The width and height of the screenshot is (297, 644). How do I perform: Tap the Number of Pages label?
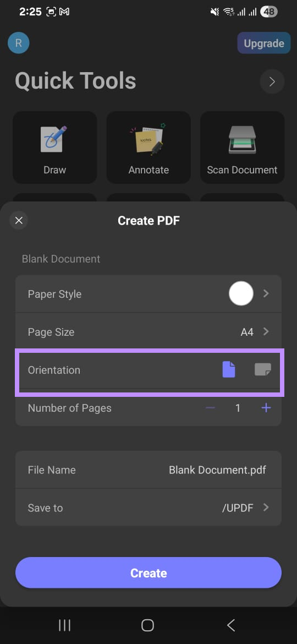pyautogui.click(x=70, y=408)
